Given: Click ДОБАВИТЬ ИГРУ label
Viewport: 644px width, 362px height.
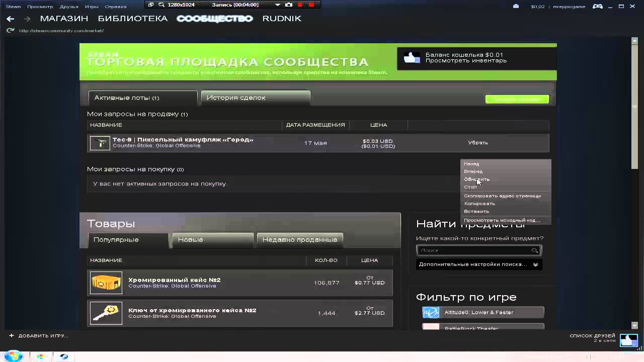Looking at the screenshot, I should point(43,336).
